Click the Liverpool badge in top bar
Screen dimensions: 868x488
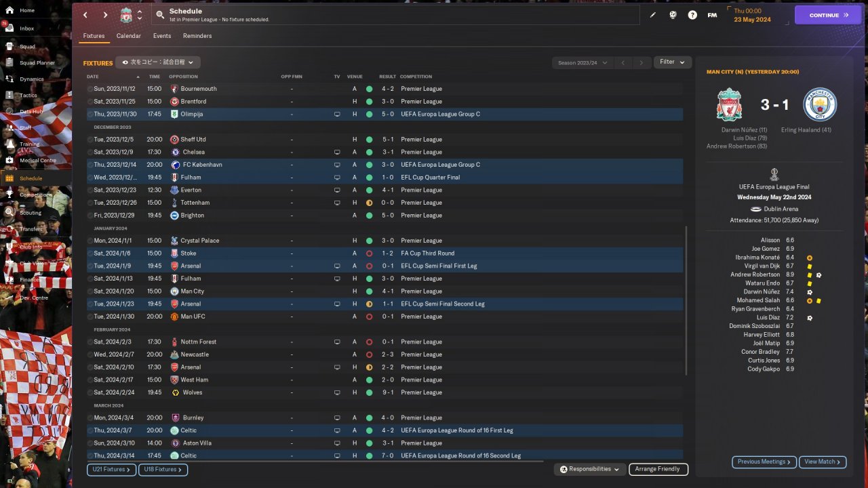tap(126, 15)
